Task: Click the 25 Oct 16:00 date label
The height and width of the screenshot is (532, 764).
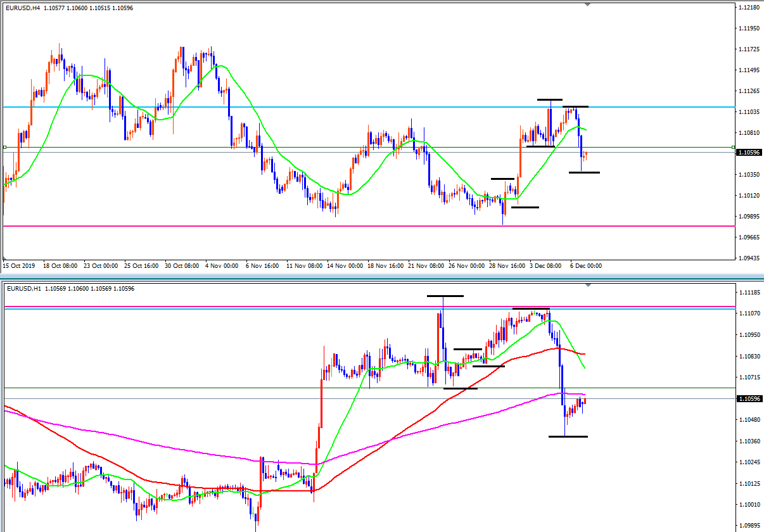Action: coord(143,267)
